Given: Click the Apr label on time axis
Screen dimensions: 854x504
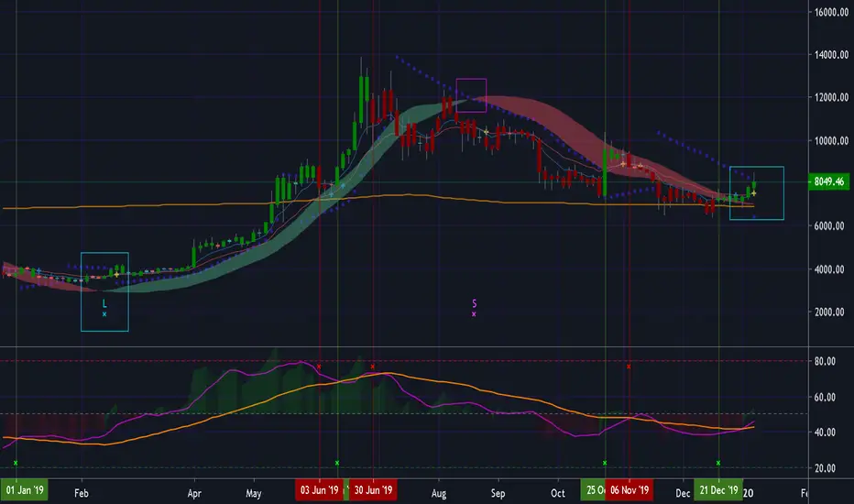Looking at the screenshot, I should click(x=194, y=493).
